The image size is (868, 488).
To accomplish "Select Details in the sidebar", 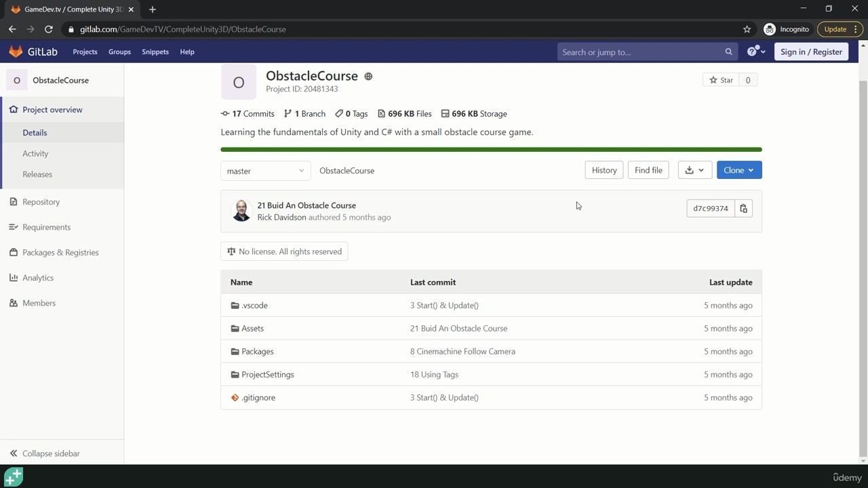I will (x=62, y=132).
